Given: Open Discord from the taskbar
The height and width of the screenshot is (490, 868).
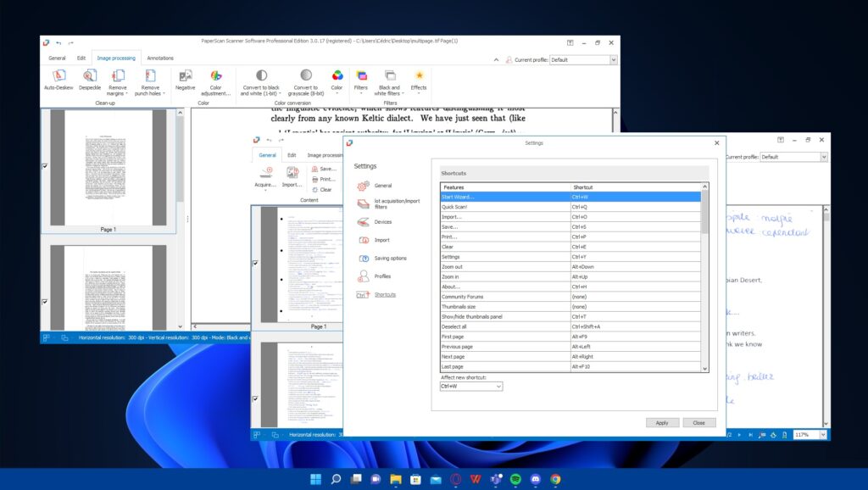Looking at the screenshot, I should 536,479.
